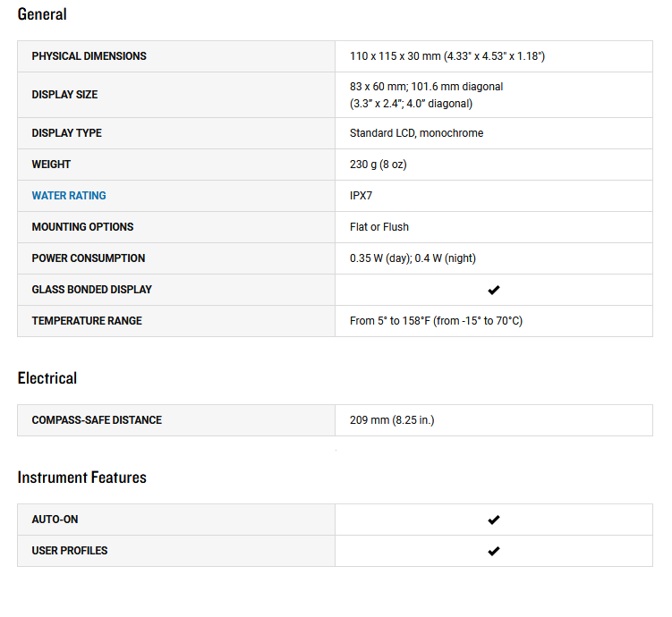Click the Compass-Safe Distance row label

click(97, 420)
